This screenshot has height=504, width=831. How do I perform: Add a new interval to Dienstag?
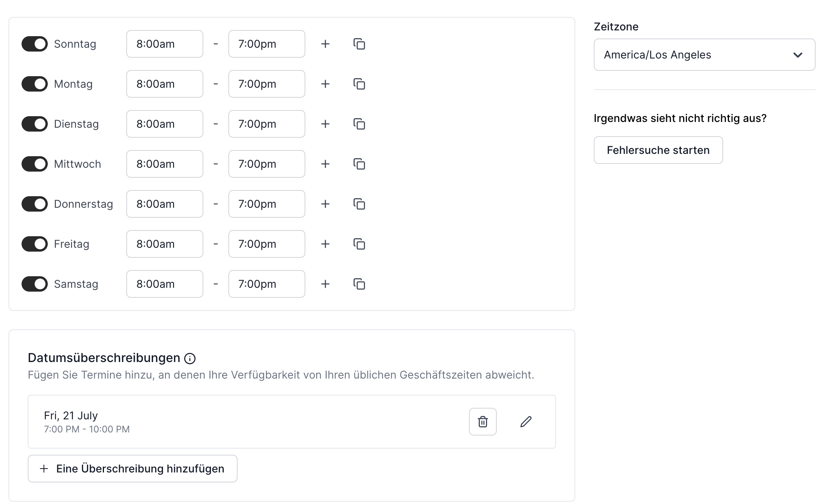pyautogui.click(x=325, y=124)
